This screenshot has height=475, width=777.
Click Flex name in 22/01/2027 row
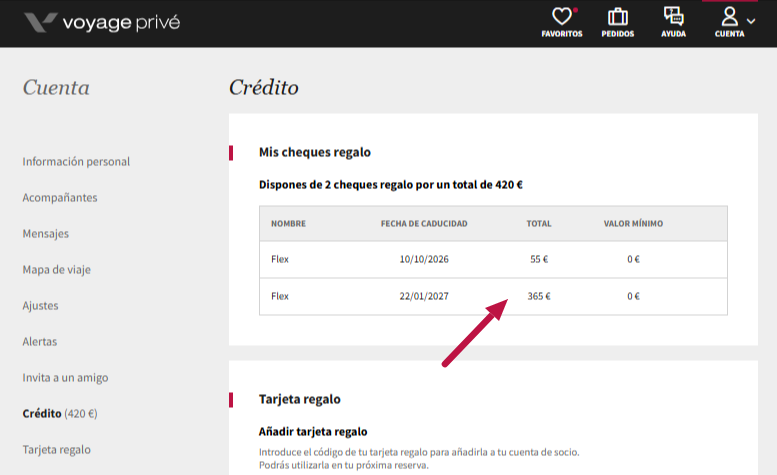coord(279,296)
